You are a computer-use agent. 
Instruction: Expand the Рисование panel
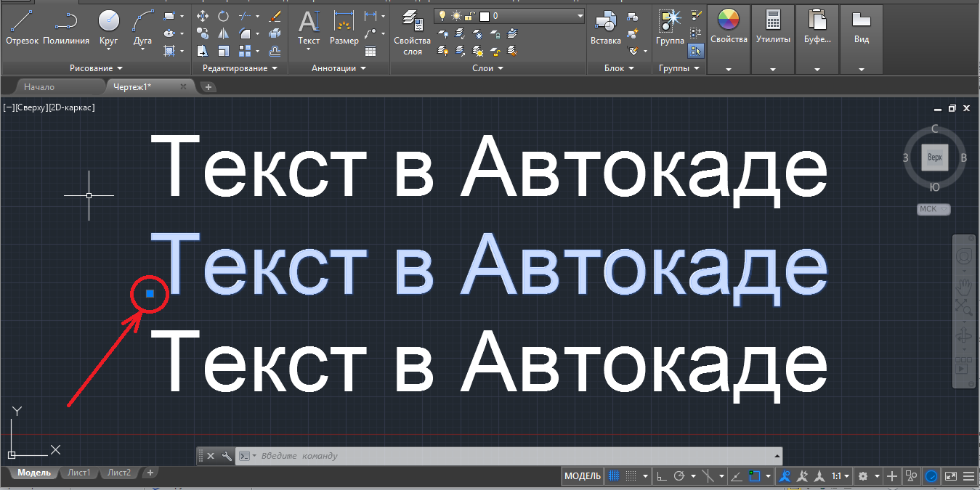coord(96,68)
